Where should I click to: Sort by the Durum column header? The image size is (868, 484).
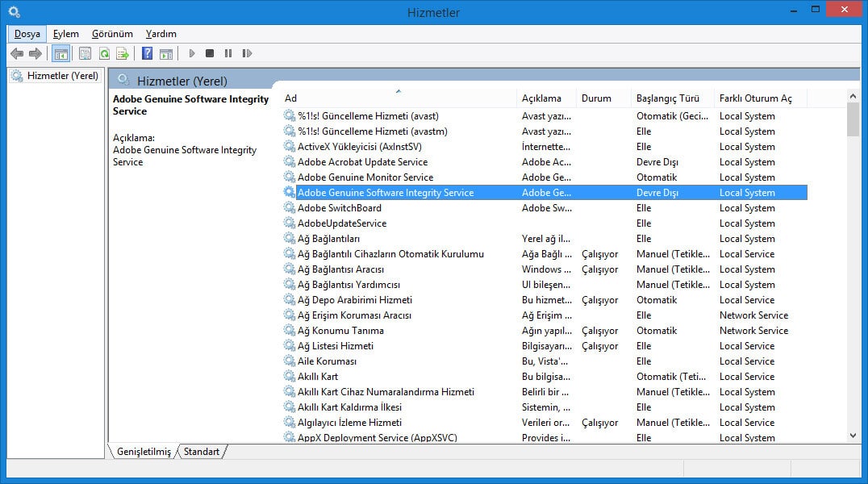pos(603,98)
